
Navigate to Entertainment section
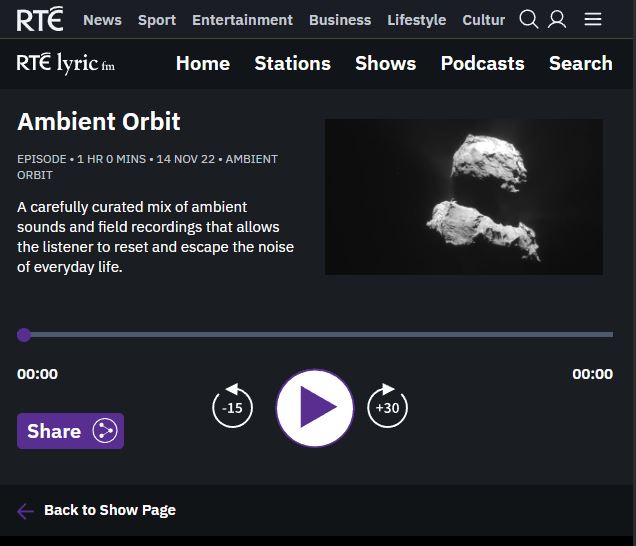pos(242,20)
